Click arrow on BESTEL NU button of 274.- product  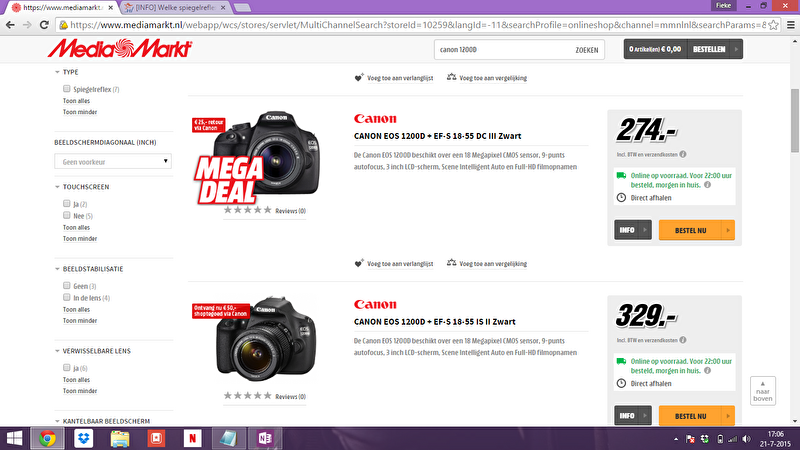tap(728, 230)
